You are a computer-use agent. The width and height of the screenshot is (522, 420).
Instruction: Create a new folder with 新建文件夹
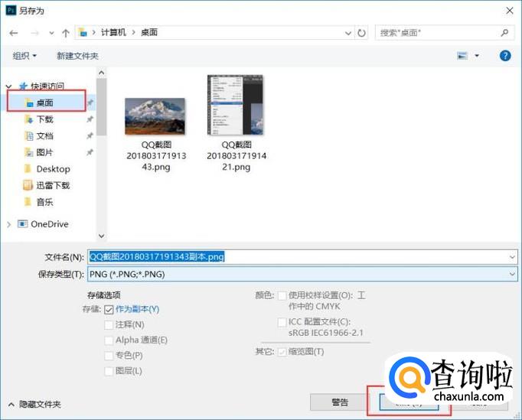(x=77, y=56)
